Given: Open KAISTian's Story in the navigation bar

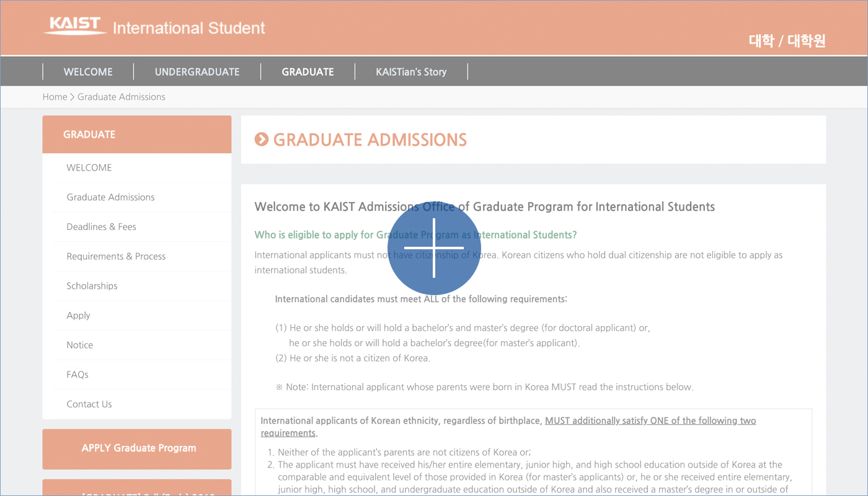Looking at the screenshot, I should 411,72.
